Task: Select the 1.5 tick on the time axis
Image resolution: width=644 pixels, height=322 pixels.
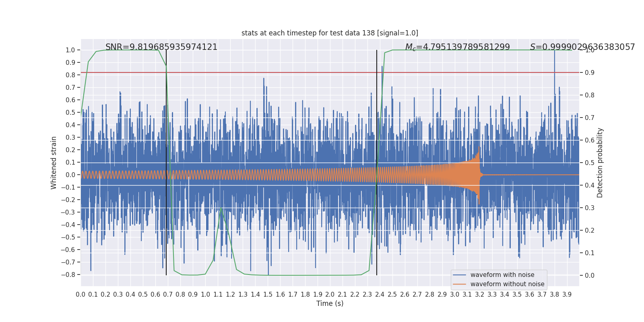Action: 268,295
